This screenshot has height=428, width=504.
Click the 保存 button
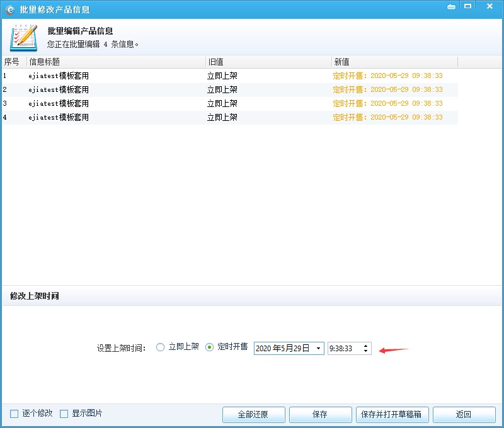[x=320, y=415]
